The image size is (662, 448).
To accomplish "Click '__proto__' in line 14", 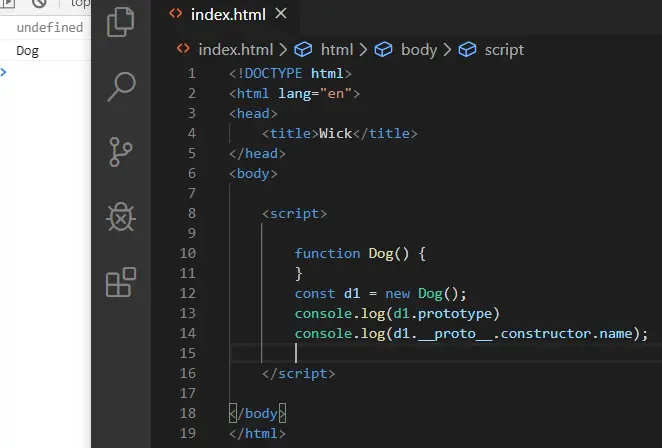I will (455, 334).
